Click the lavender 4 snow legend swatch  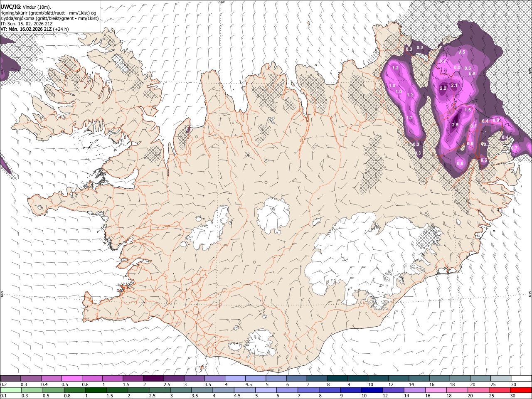pos(235,379)
